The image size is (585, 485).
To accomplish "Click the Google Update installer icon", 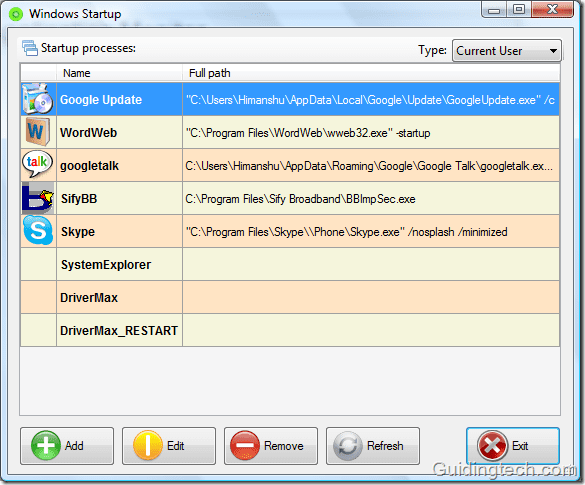I will [38, 99].
